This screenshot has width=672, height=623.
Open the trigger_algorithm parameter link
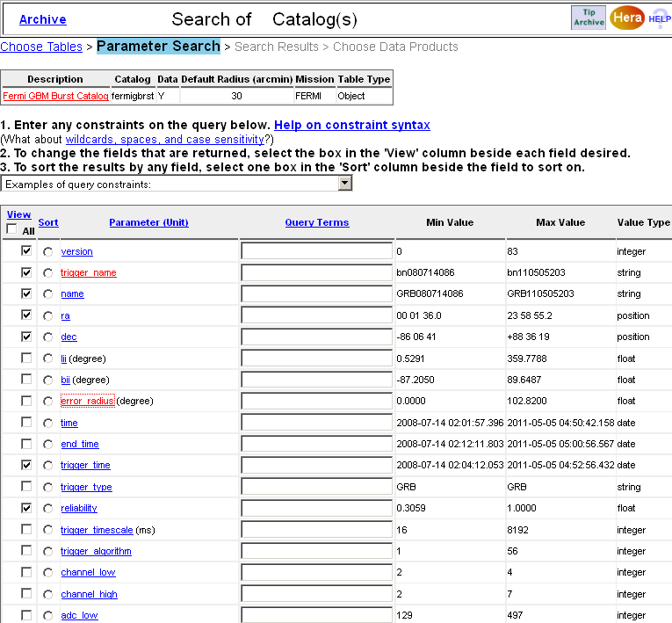[x=96, y=551]
